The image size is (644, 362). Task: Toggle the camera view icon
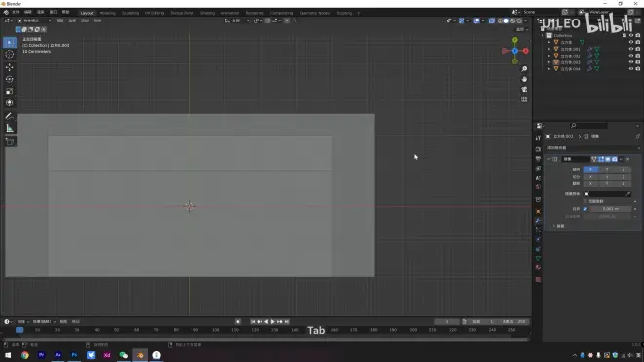[524, 89]
